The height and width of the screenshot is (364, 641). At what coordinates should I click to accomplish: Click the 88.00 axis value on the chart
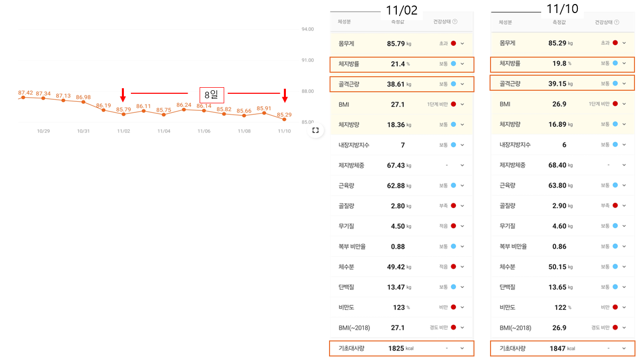[307, 91]
